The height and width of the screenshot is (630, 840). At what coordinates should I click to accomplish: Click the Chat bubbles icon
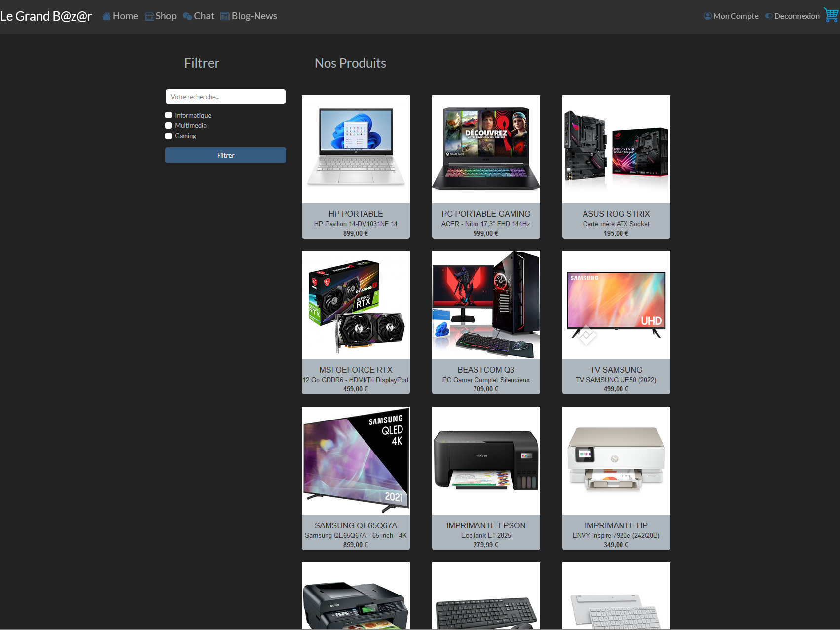pyautogui.click(x=187, y=16)
